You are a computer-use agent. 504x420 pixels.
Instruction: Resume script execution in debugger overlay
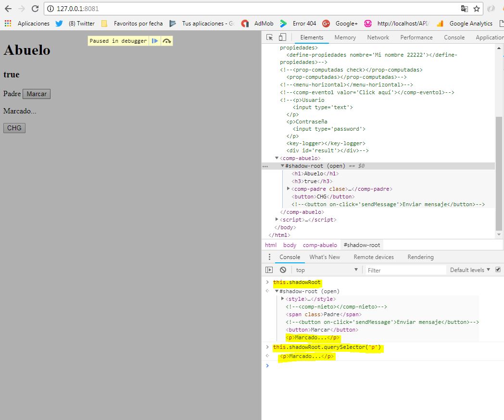click(155, 41)
